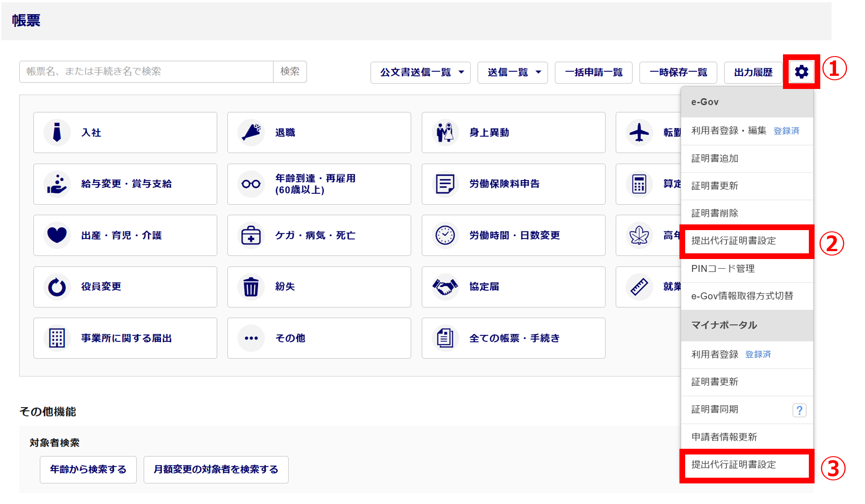
Task: Expand the 送信一覧 dropdown
Action: pos(512,72)
